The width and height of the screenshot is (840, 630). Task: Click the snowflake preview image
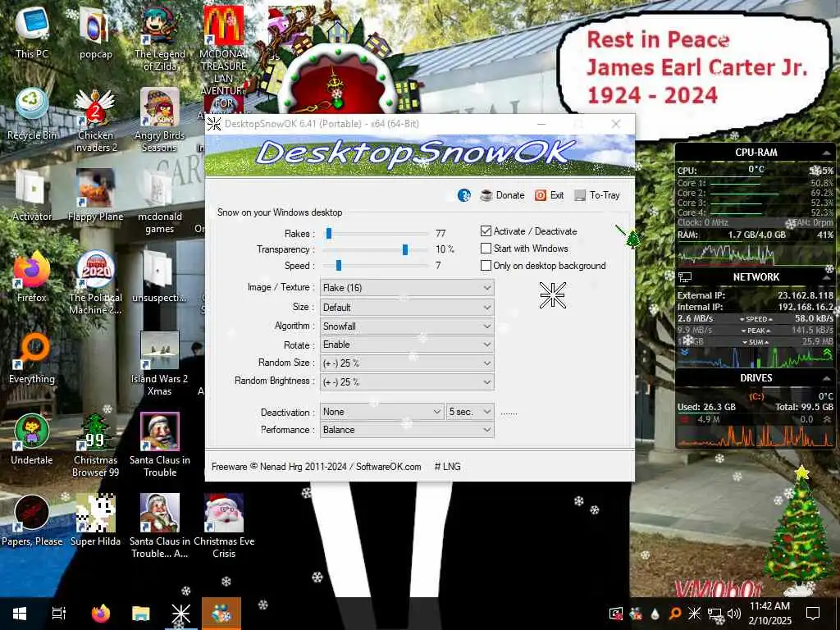tap(552, 295)
